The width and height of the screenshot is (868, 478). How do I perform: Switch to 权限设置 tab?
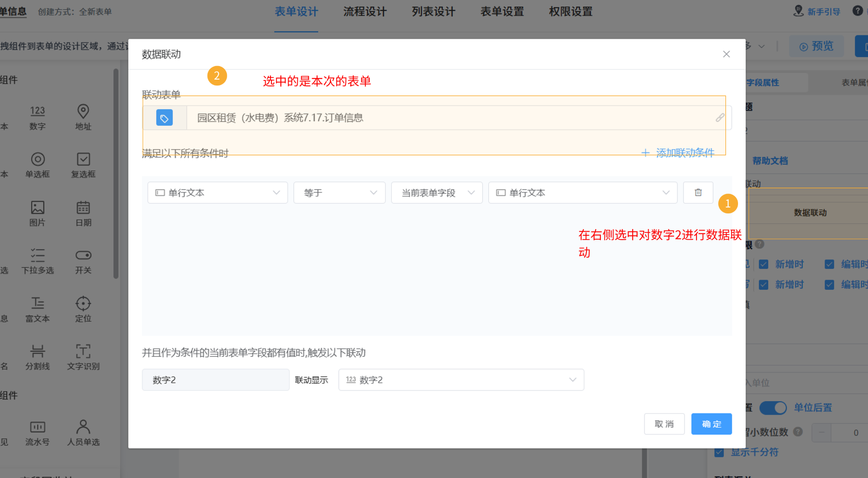571,12
